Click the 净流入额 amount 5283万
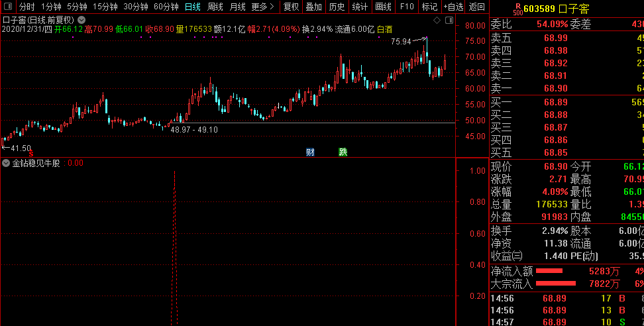The height and width of the screenshot is (326, 644). pos(604,271)
